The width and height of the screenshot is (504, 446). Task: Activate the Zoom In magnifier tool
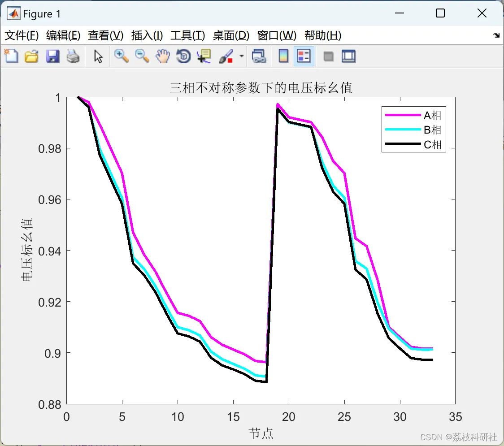pos(121,56)
